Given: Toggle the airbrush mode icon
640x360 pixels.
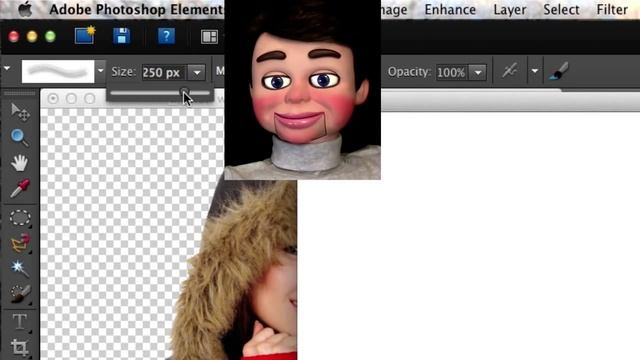Looking at the screenshot, I should click(x=509, y=71).
